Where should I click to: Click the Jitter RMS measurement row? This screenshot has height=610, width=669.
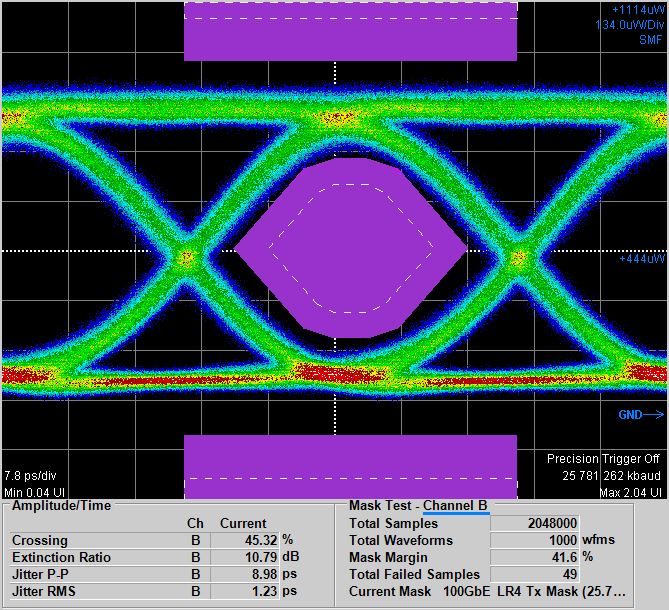(x=150, y=591)
